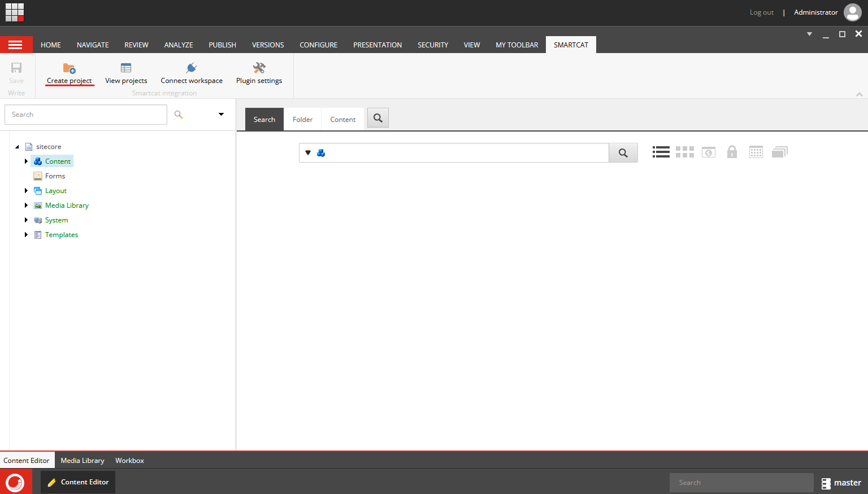Screen dimensions: 868x494
Task: Select the Search tab in content pane
Action: (264, 120)
